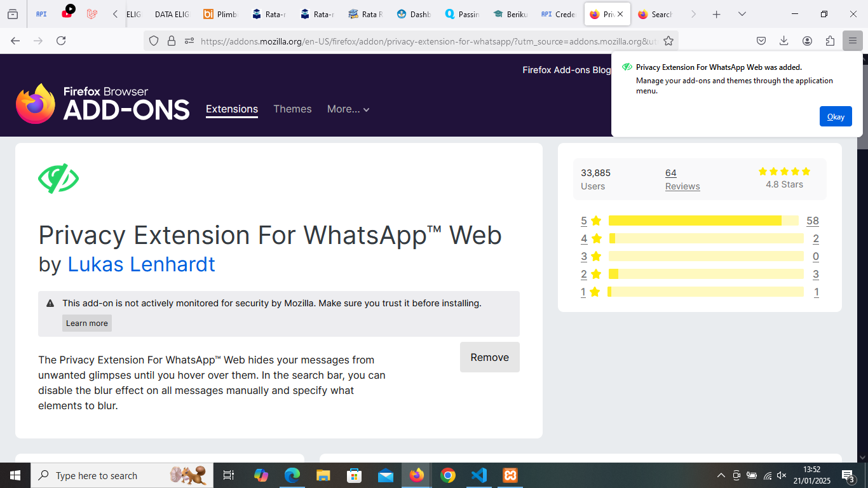This screenshot has height=488, width=868.
Task: Select the Themes navigation item
Action: coord(292,109)
